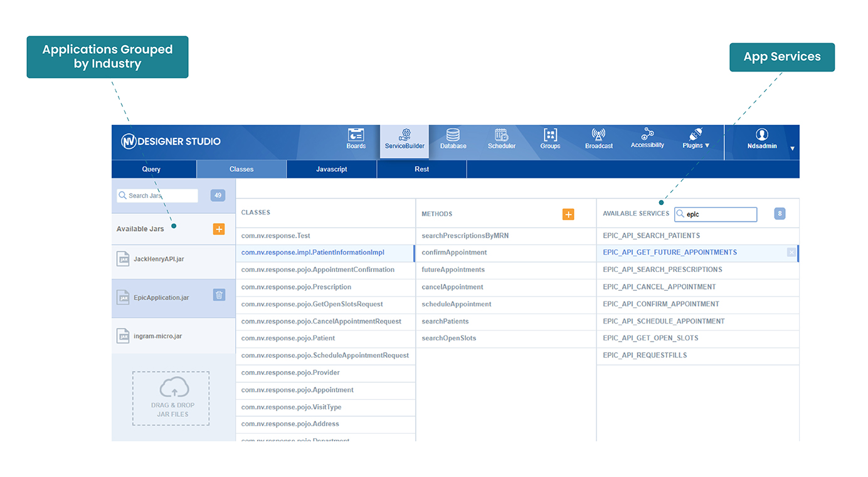This screenshot has width=868, height=477.
Task: Switch to the Javascript tab
Action: click(332, 169)
